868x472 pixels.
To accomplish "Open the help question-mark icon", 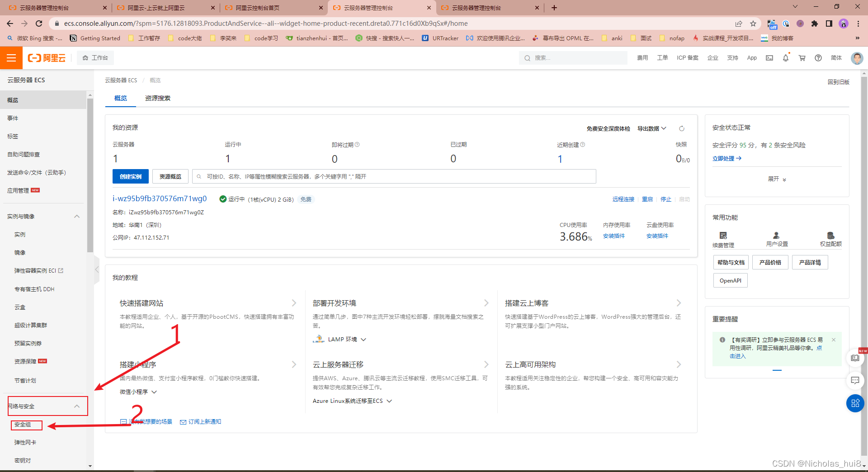I will pyautogui.click(x=818, y=58).
